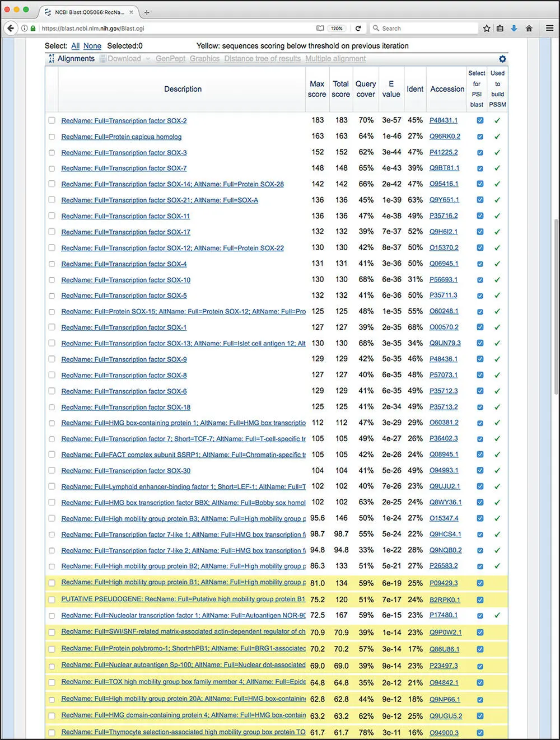The image size is (560, 740).
Task: Click the Alignments download icon
Action: click(52, 58)
